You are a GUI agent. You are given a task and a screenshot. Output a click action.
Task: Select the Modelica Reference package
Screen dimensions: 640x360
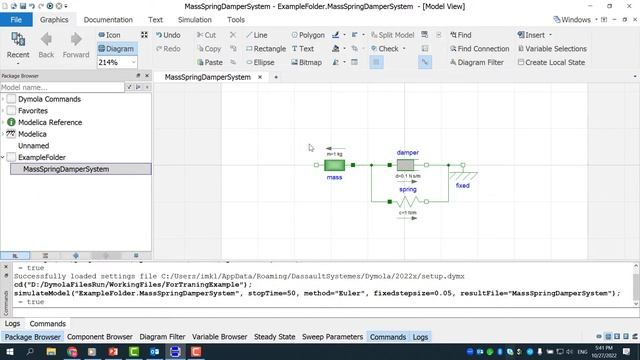click(50, 122)
